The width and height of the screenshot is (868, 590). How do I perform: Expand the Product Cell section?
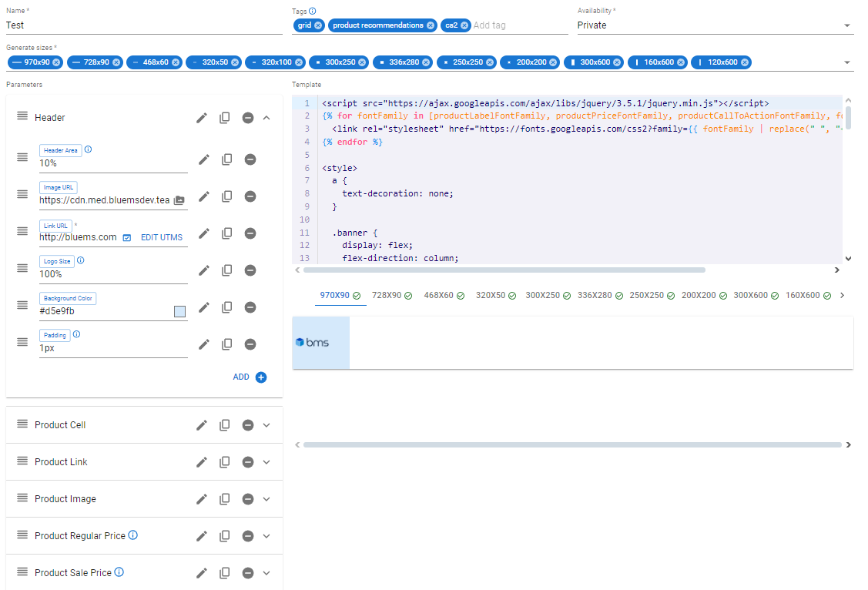pos(266,425)
